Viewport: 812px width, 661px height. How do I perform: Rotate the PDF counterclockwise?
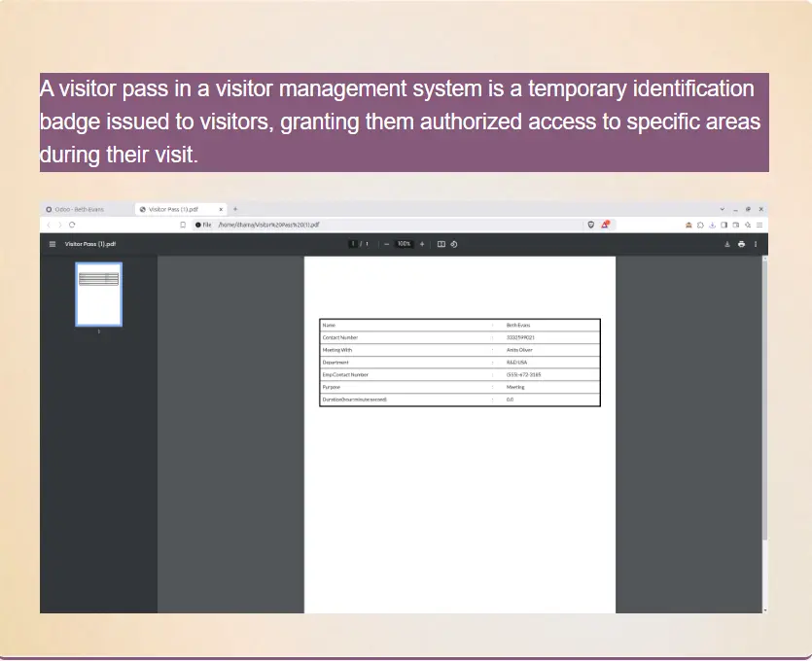(454, 244)
